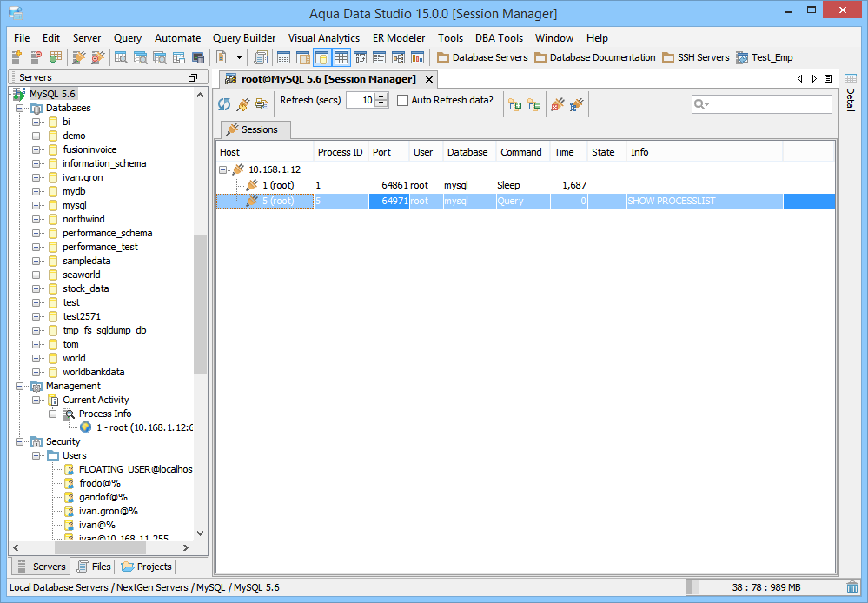Click the Disconnect plug icon in main toolbar

[98, 57]
